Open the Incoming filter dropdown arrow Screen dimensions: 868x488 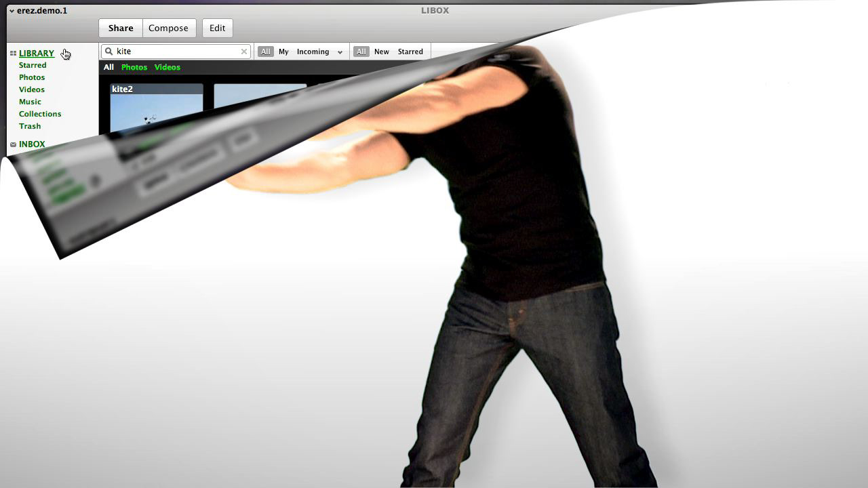click(x=340, y=52)
